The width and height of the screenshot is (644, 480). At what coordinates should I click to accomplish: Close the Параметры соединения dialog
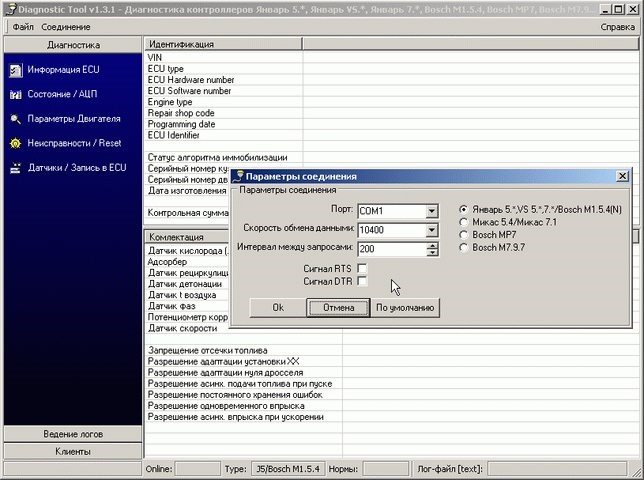point(622,176)
